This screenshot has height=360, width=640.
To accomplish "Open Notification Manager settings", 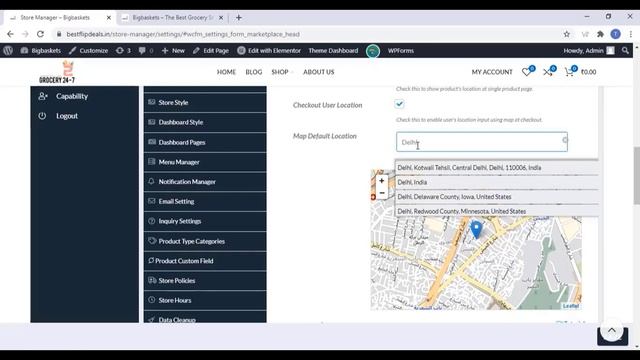I will [205, 182].
